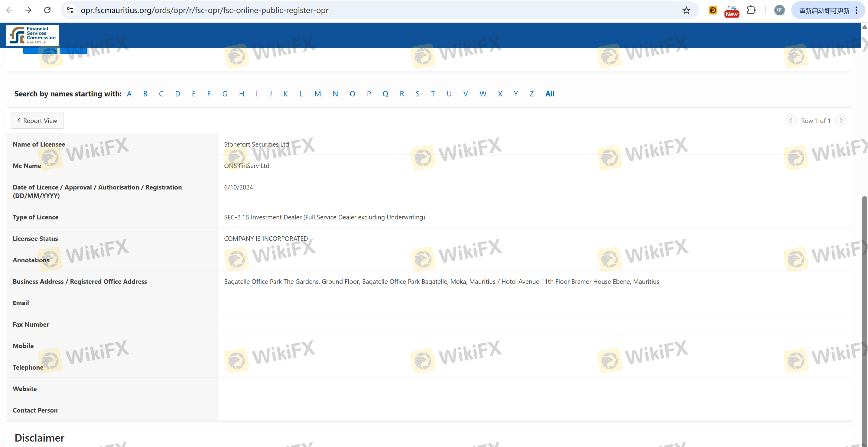Click the browser back arrow
Viewport: 868px width, 447px height.
point(9,10)
